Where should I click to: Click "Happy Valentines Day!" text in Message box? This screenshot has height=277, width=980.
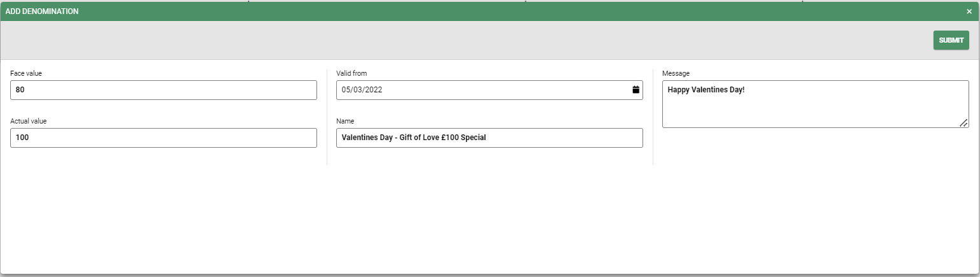706,90
